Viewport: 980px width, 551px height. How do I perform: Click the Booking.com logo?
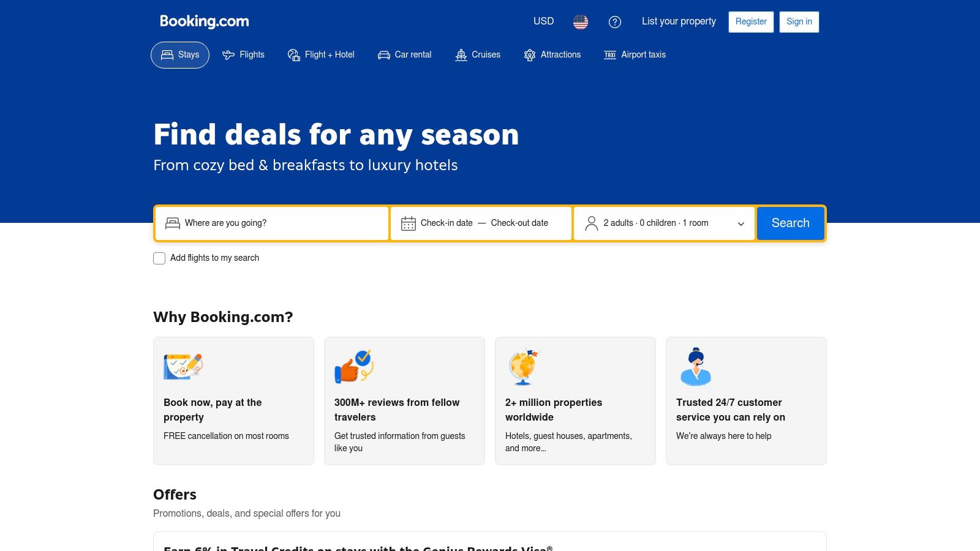[205, 21]
